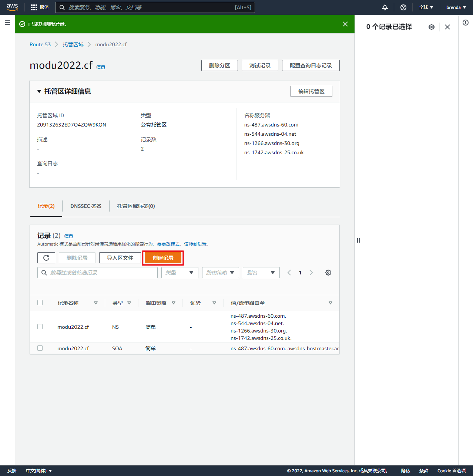The image size is (473, 476).
Task: Click the orange create record button
Action: 163,258
